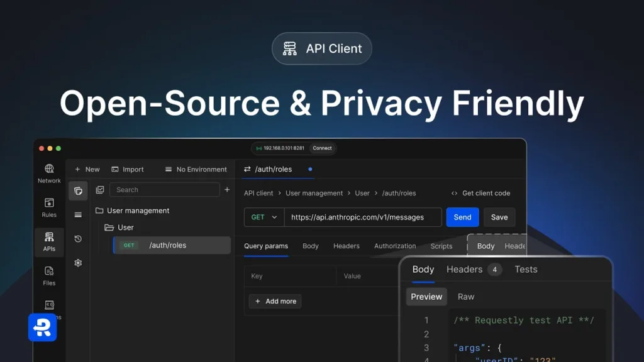Click the environments list icon in secondary sidebar
Screen dimensions: 644x362
pos(78,215)
